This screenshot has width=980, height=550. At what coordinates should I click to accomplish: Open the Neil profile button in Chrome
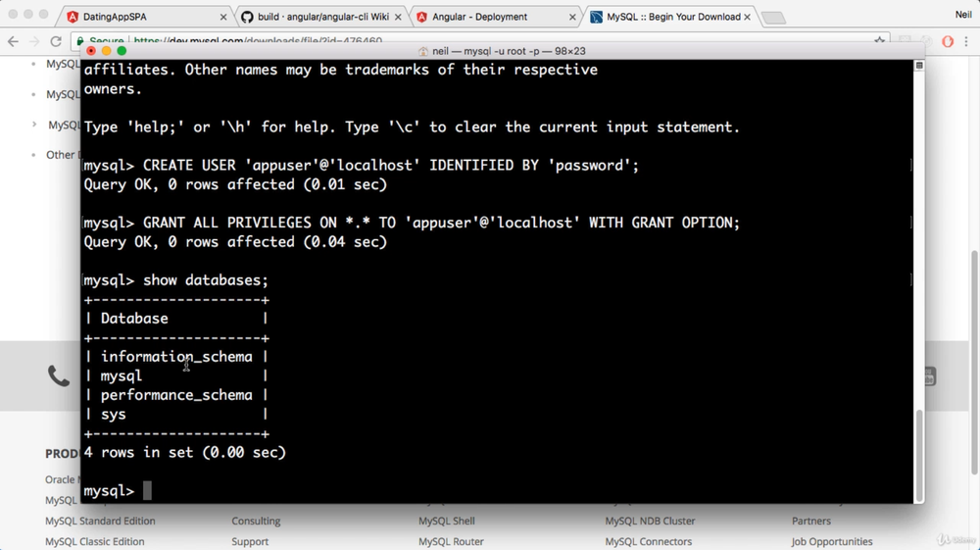tap(963, 15)
